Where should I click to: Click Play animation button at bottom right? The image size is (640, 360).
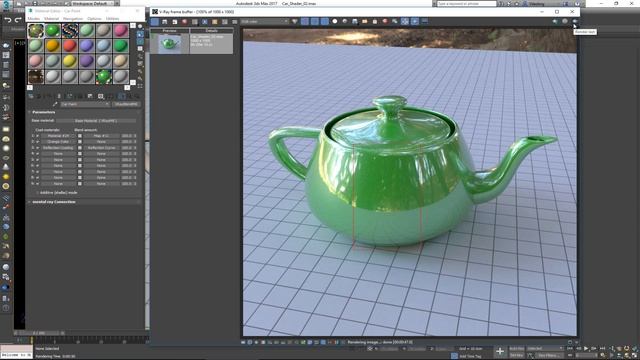586,348
